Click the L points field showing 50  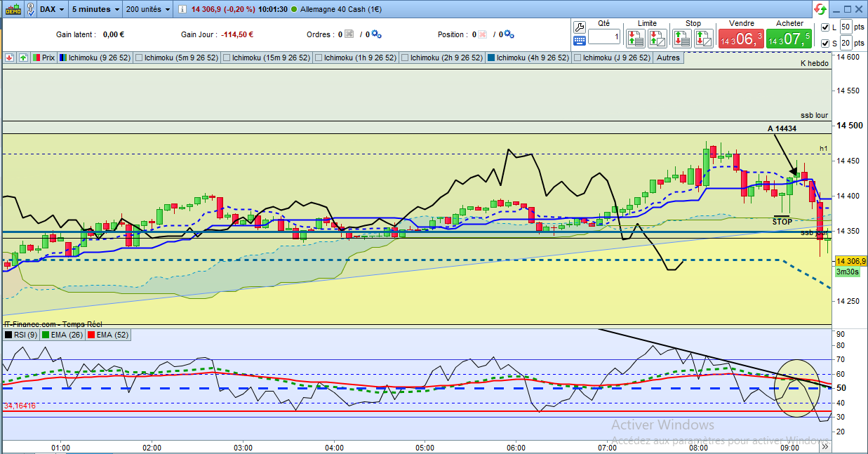[x=846, y=27]
